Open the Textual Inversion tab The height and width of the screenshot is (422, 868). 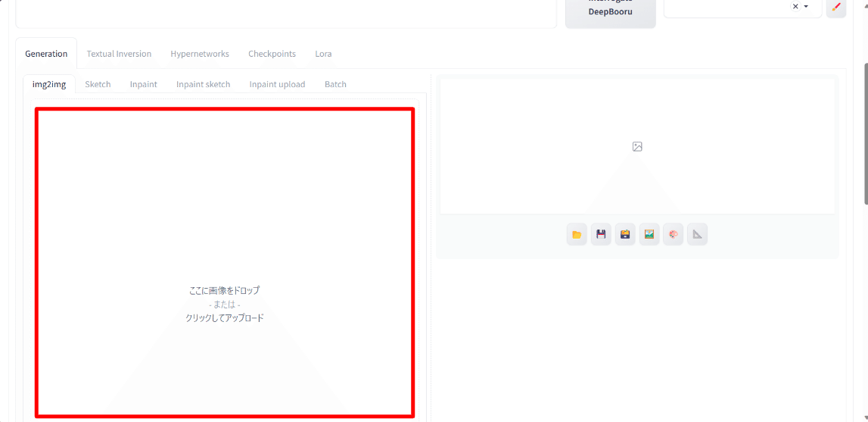click(x=119, y=54)
